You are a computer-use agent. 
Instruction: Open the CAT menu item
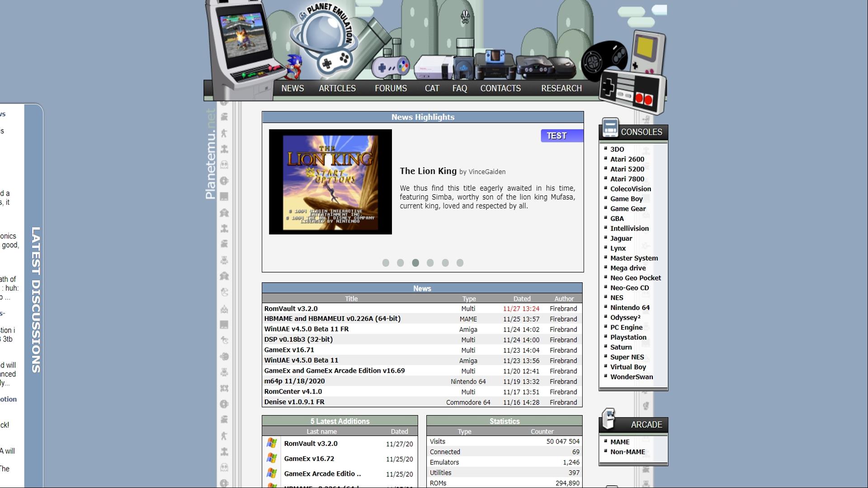(432, 89)
